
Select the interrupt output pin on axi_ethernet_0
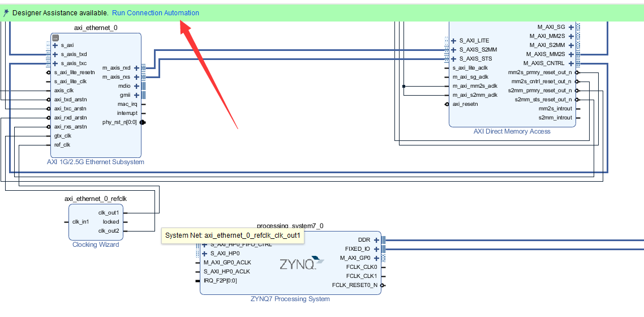127,113
